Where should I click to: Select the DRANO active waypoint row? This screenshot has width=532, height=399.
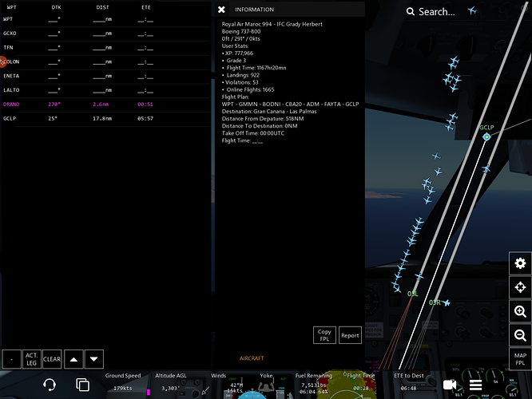[105, 105]
